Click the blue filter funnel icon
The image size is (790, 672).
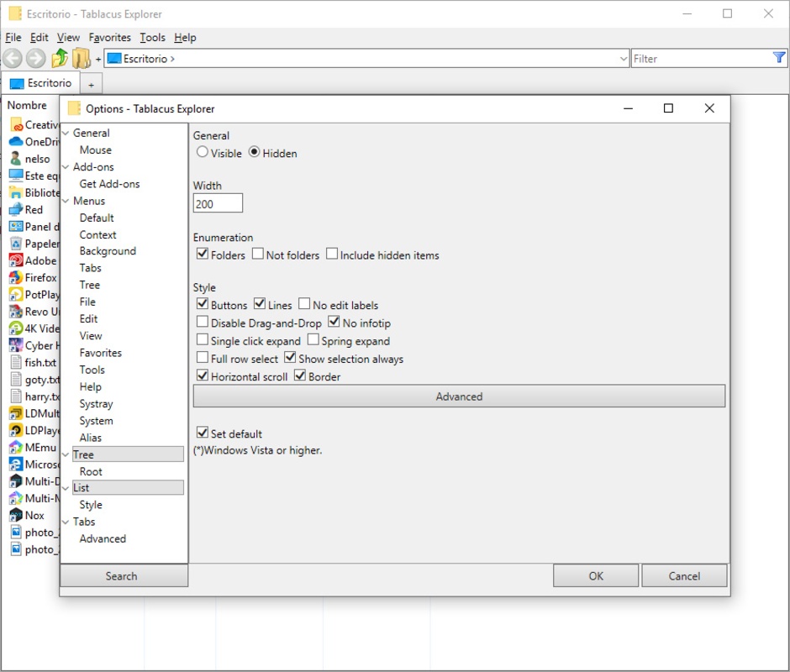(x=779, y=58)
